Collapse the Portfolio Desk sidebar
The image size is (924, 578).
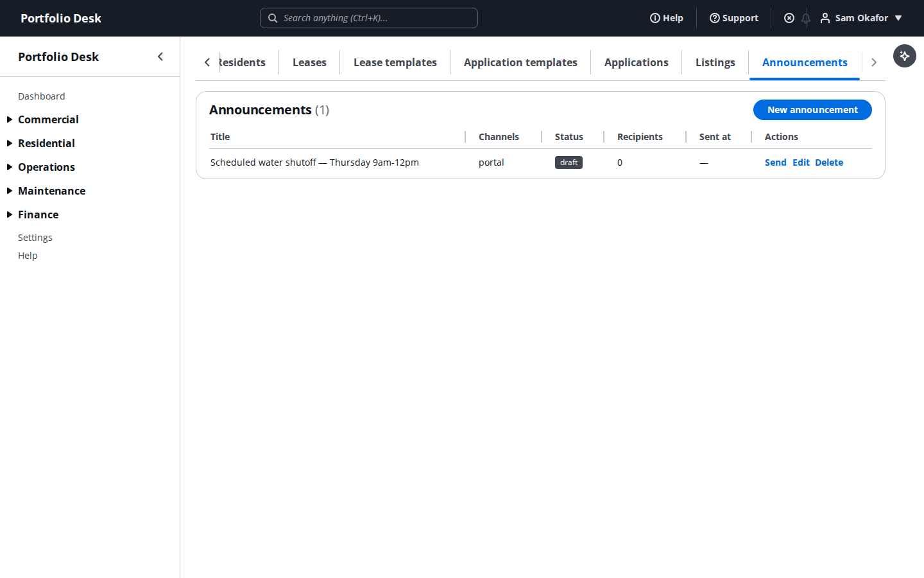coord(160,57)
